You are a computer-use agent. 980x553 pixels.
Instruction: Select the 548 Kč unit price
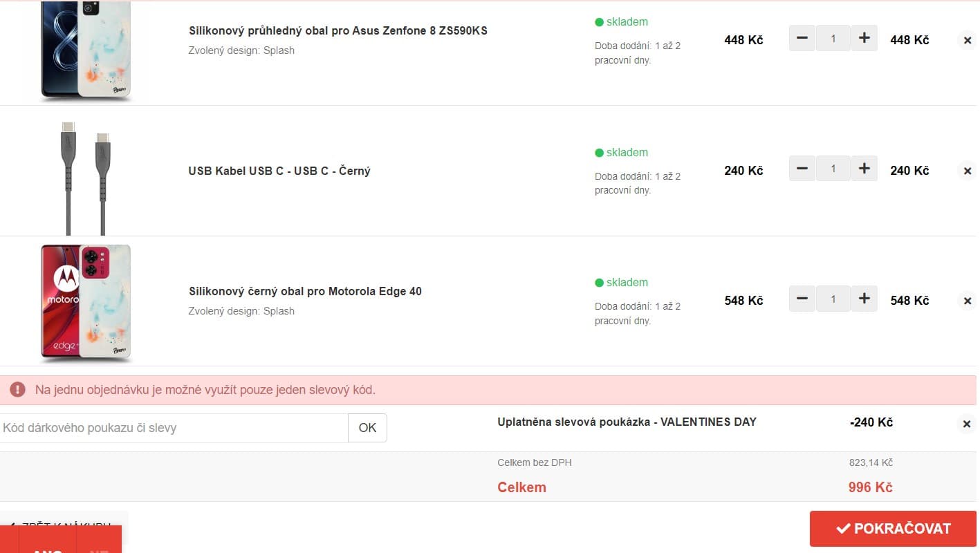[x=743, y=301]
